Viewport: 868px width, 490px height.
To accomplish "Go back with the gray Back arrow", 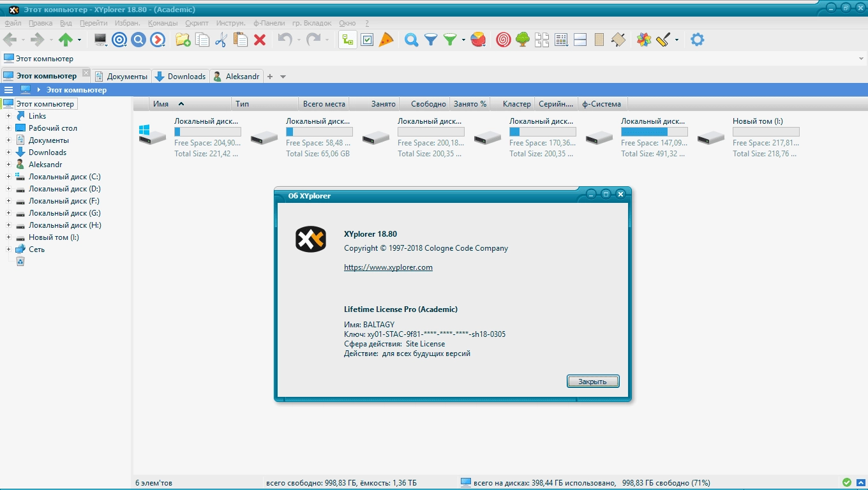I will [x=10, y=40].
